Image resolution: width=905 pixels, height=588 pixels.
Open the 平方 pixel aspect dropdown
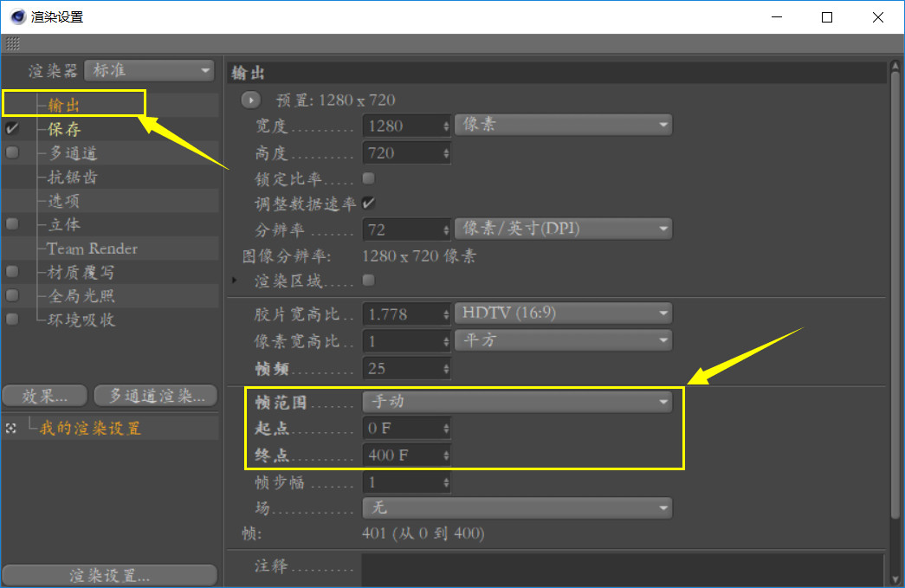click(x=563, y=339)
